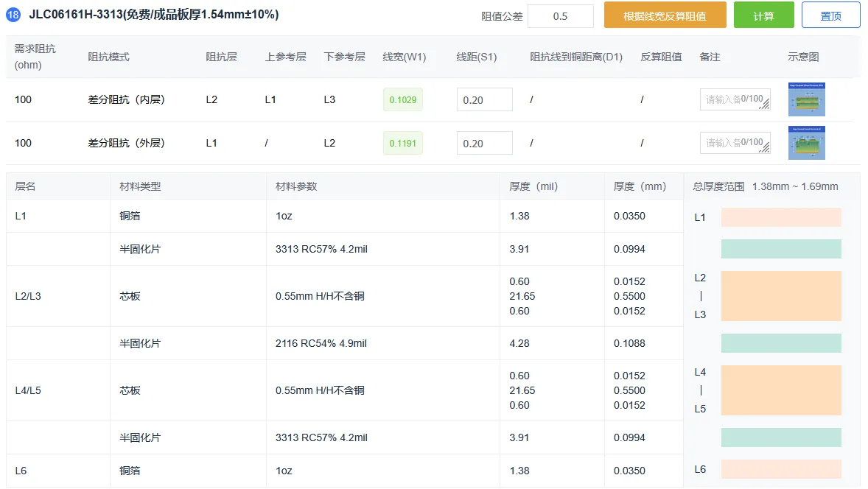
Task: Select the 0.1088 thickness value
Action: [629, 343]
